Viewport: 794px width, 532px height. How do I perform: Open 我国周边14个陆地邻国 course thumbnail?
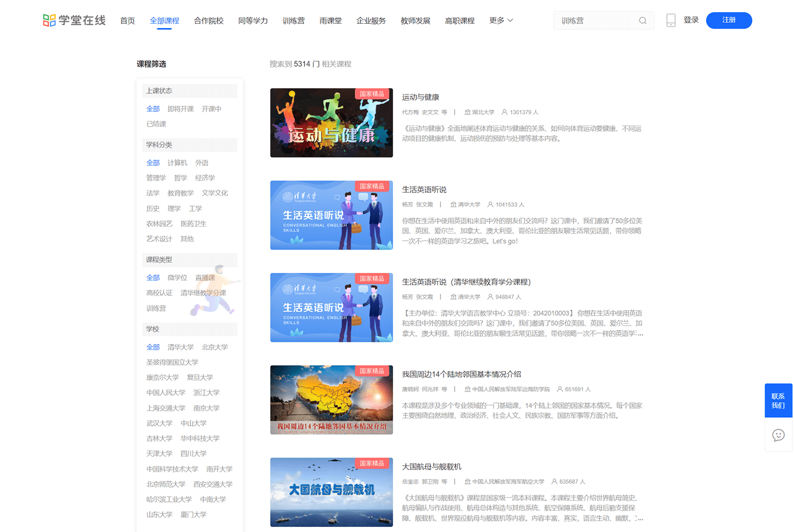click(x=331, y=400)
